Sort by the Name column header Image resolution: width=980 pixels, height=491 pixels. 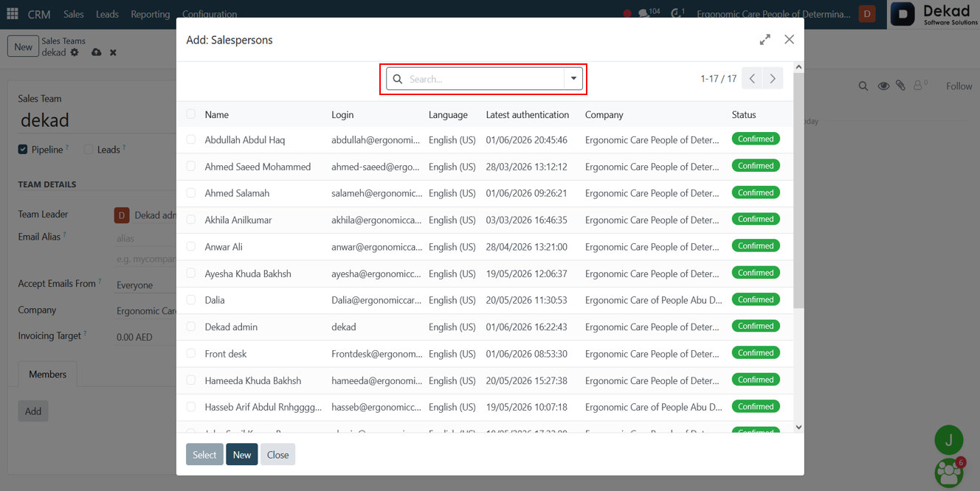(x=217, y=115)
